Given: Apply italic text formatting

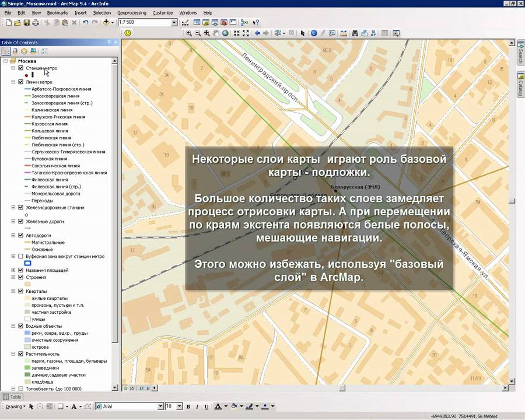Looking at the screenshot, I should pos(197,407).
